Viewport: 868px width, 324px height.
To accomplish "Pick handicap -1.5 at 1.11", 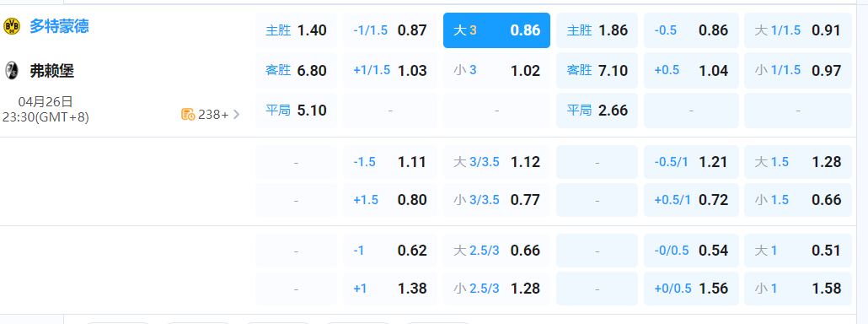I will pos(390,162).
